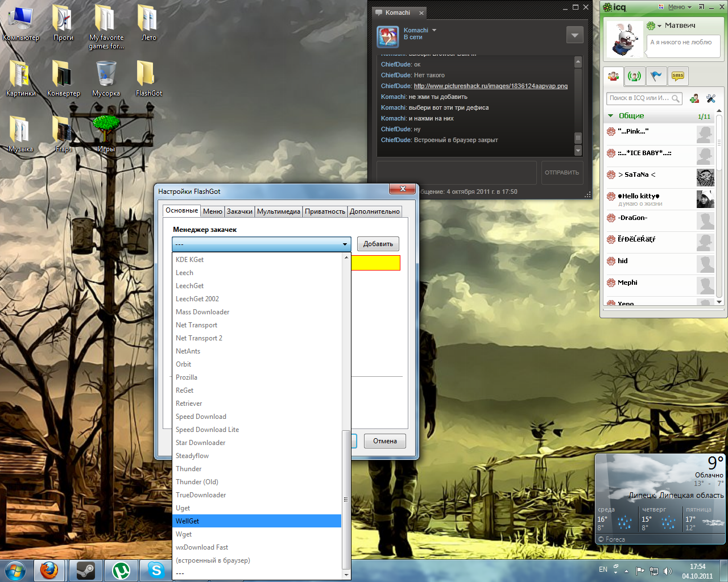Open the My favorite games folder
Image resolution: width=728 pixels, height=582 pixels.
106,27
